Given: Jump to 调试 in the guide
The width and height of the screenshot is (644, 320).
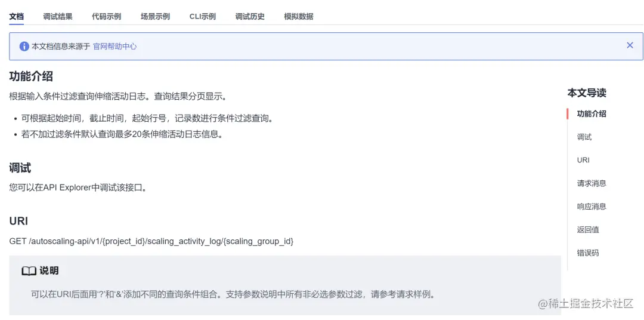Looking at the screenshot, I should [584, 137].
